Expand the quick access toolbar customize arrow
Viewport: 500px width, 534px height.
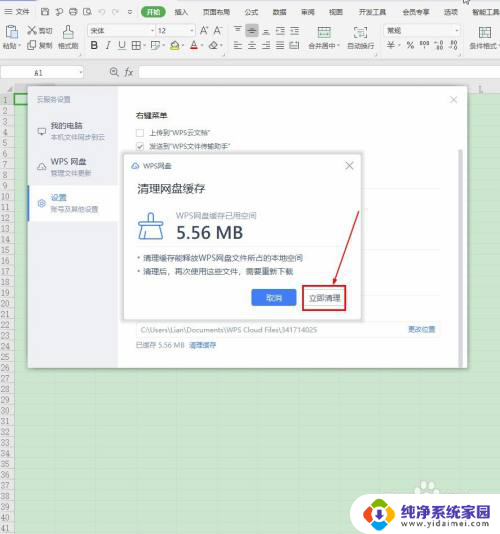click(130, 12)
